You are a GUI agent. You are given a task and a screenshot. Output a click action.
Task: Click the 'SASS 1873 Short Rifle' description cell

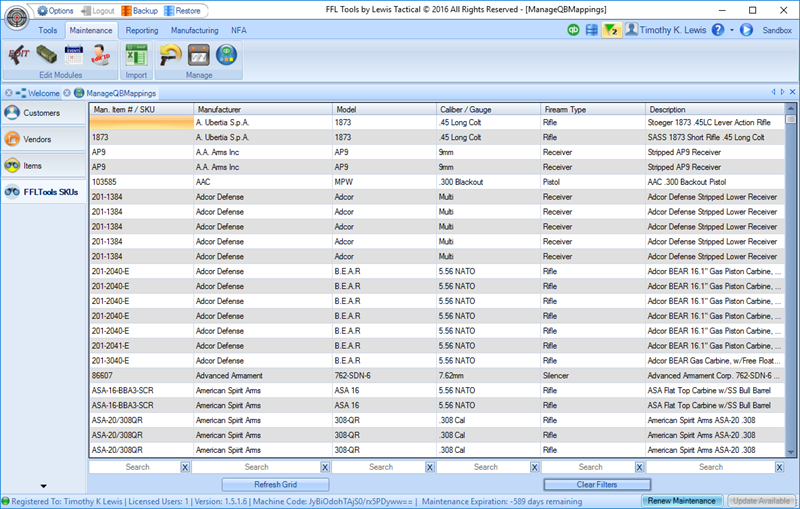[x=715, y=137]
